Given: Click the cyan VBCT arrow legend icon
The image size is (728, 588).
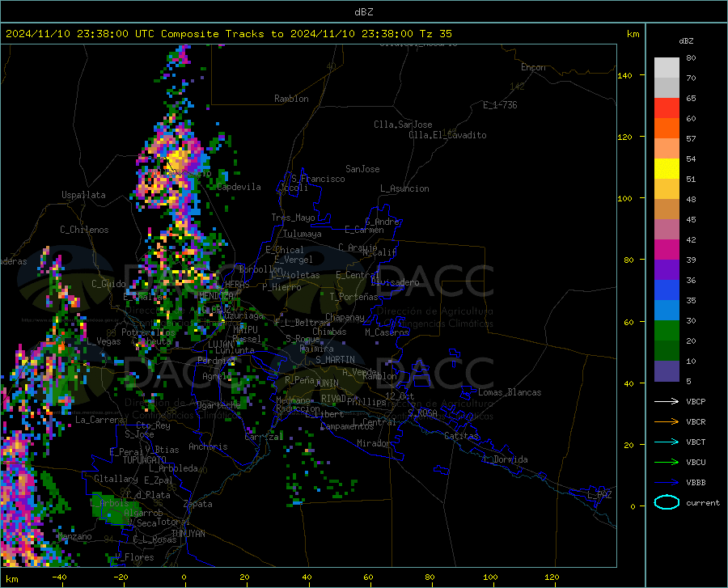Looking at the screenshot, I should coord(667,442).
